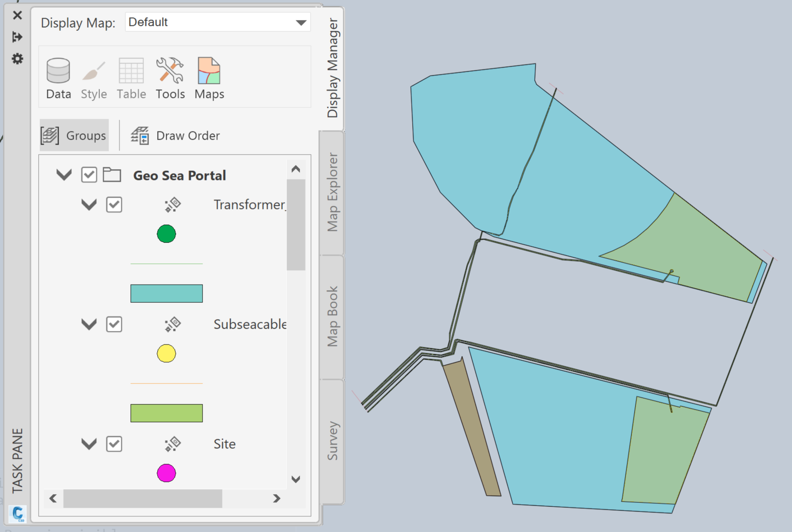This screenshot has width=792, height=532.
Task: Click the vertical scrollbar thumb
Action: point(296,225)
